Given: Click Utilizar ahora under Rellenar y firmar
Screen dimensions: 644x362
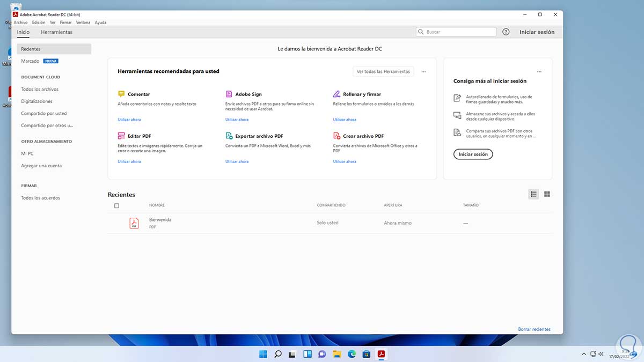Looking at the screenshot, I should click(345, 120).
